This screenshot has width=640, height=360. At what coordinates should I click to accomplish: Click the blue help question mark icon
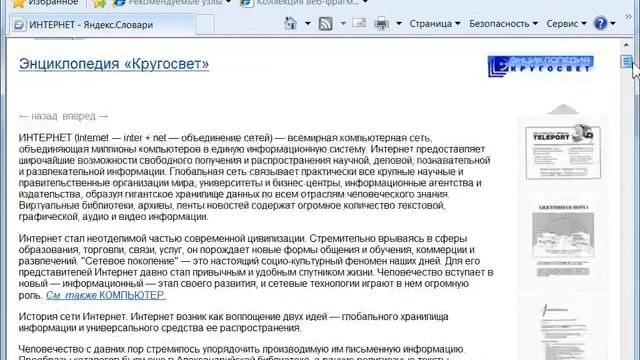(600, 23)
